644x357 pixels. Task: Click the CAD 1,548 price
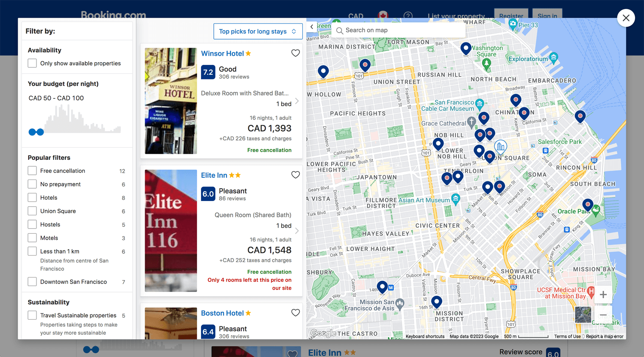click(x=270, y=250)
